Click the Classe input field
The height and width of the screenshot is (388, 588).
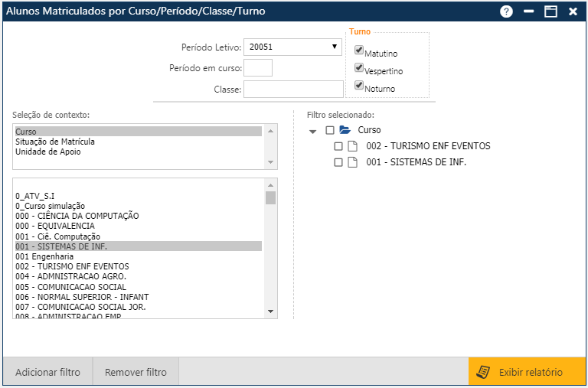point(293,90)
